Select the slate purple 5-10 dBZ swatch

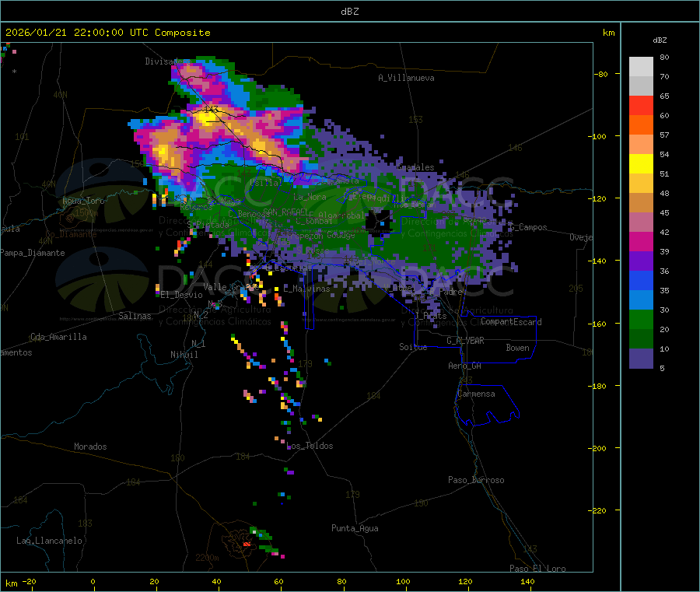[x=641, y=358]
